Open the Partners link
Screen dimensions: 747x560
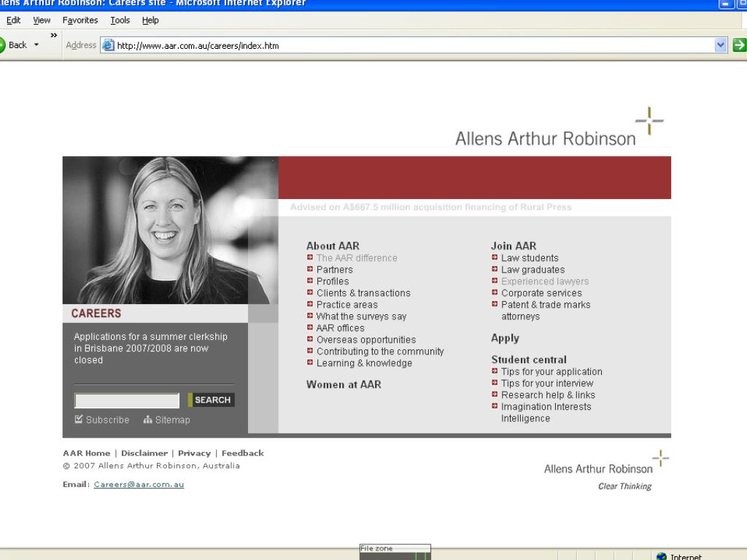[x=334, y=270]
